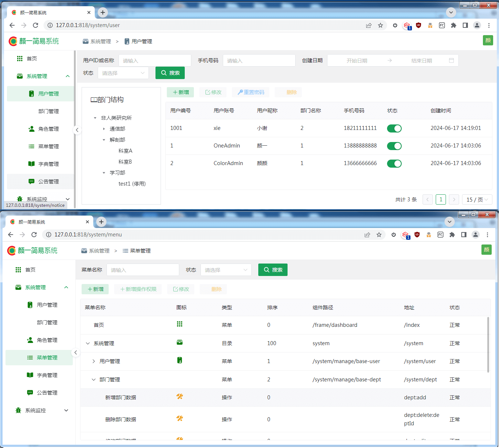
Task: Go to page 1 in pagination
Action: [441, 199]
